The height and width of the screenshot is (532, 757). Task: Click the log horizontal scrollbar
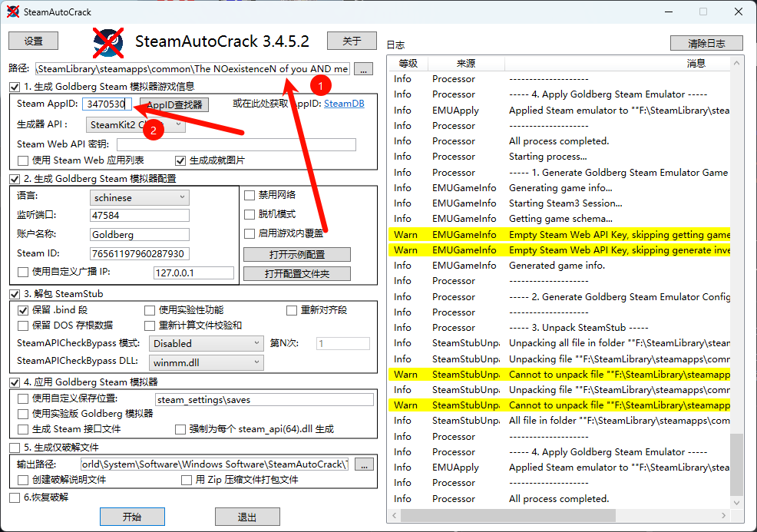coord(560,516)
